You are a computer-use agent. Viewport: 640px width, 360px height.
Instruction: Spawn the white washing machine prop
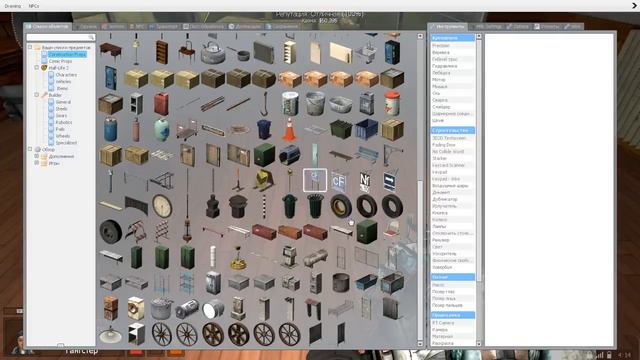(x=136, y=308)
